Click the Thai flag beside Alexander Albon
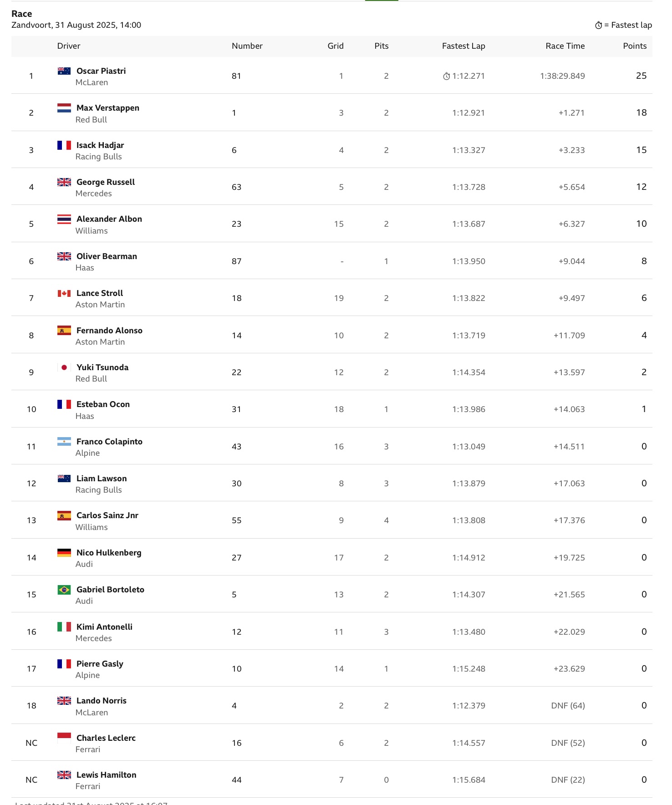The width and height of the screenshot is (672, 805). (x=64, y=219)
